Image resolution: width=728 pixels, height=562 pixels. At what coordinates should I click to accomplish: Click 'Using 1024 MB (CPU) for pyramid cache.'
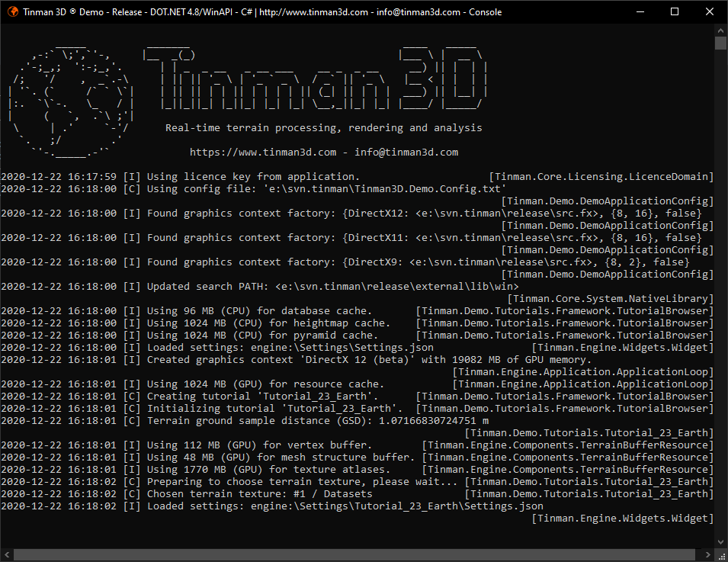[262, 336]
